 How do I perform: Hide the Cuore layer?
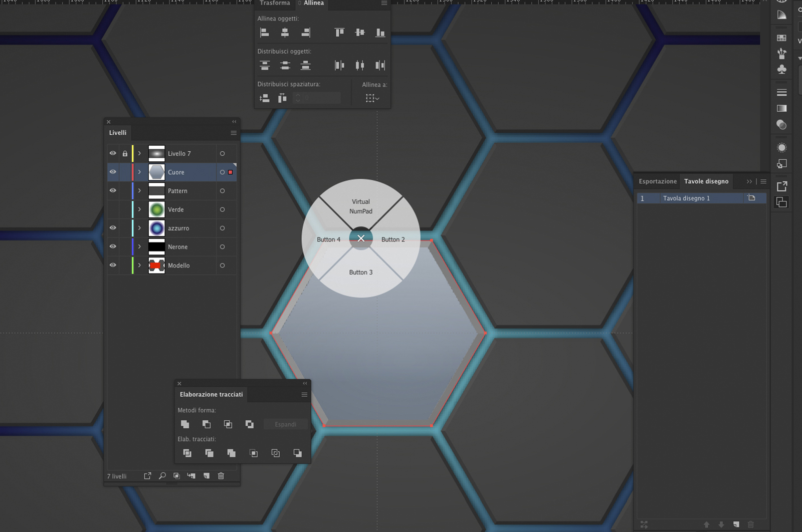pos(113,172)
